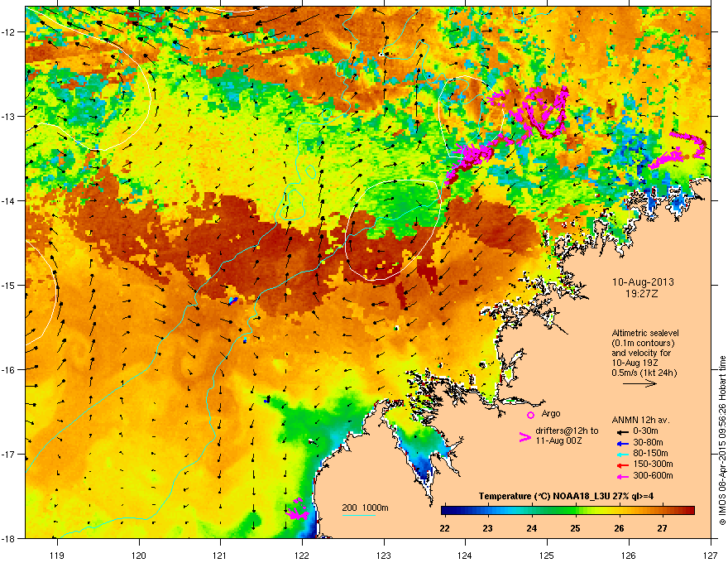This screenshot has height=563, width=728.
Task: Click the "Argo" legend label
Action: [551, 413]
